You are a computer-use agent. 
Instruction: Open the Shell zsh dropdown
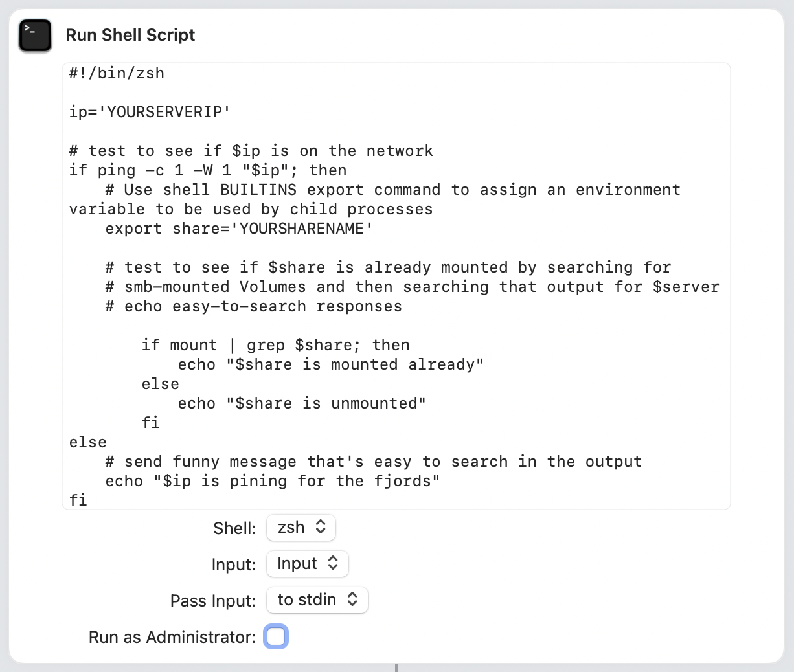coord(301,528)
